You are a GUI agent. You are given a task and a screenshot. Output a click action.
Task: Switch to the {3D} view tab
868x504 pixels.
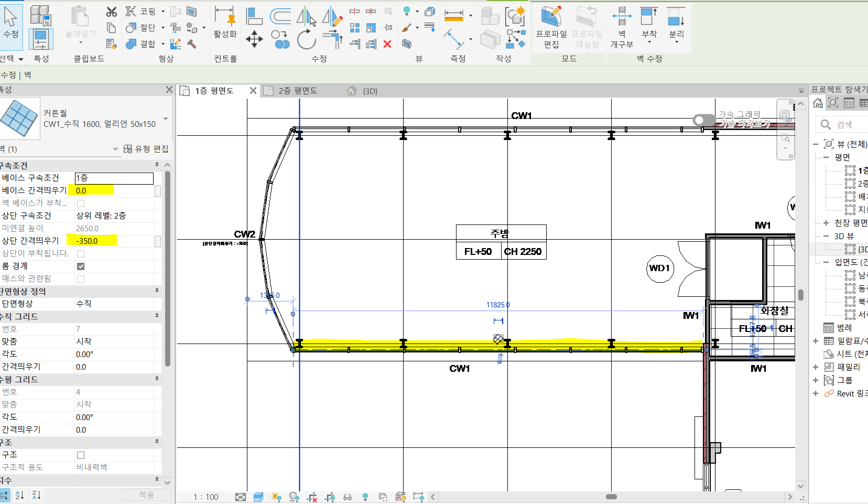[370, 91]
